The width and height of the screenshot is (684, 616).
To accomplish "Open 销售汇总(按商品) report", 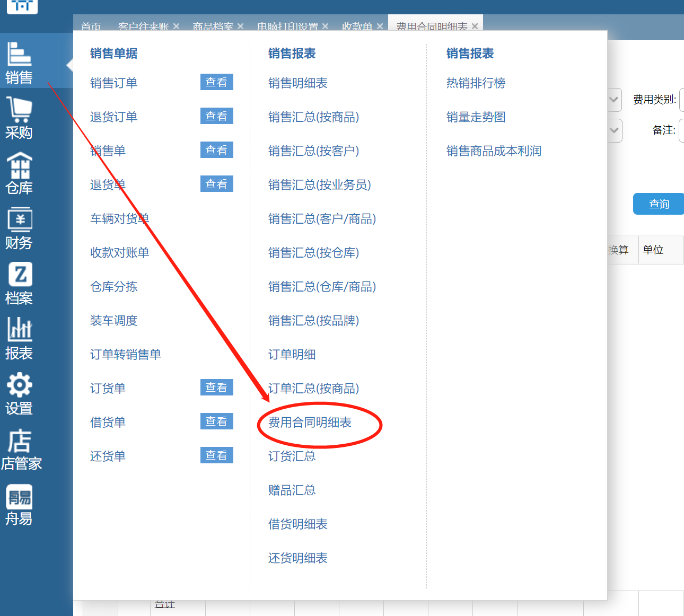I will coord(314,117).
